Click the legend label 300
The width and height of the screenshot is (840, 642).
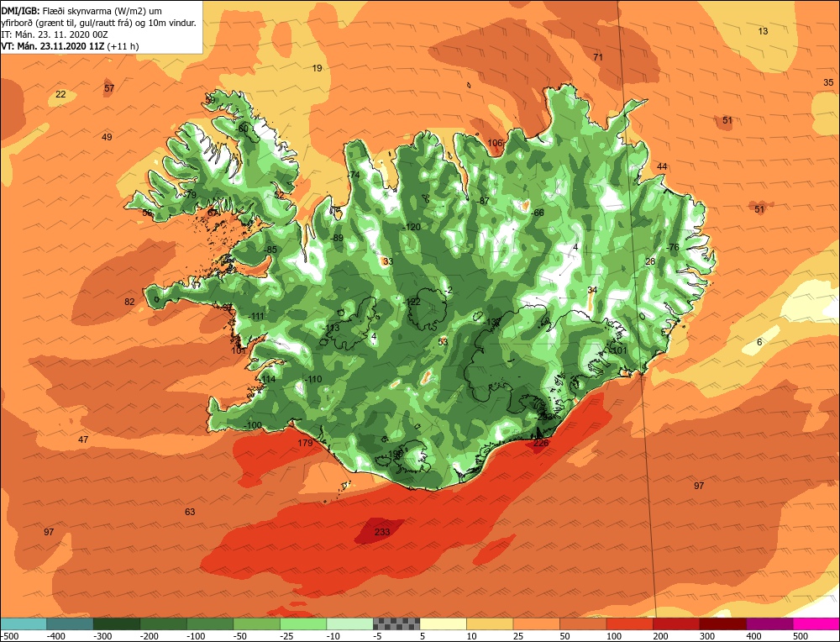tap(707, 637)
